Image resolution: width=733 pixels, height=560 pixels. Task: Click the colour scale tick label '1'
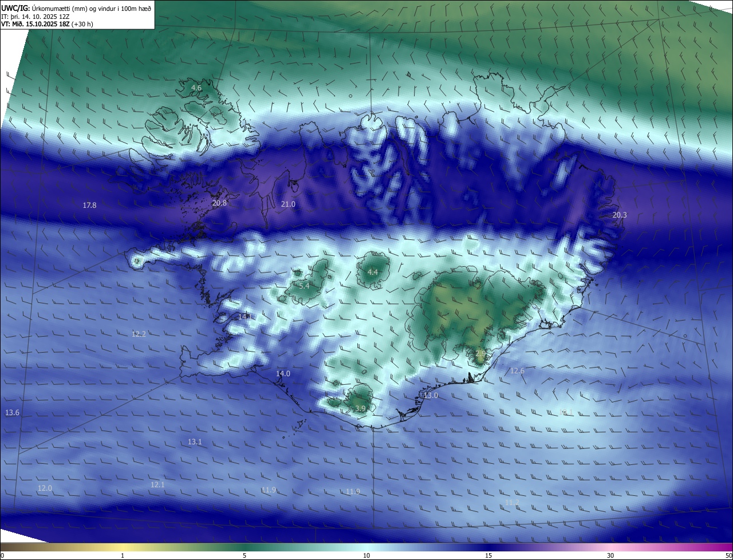point(123,555)
